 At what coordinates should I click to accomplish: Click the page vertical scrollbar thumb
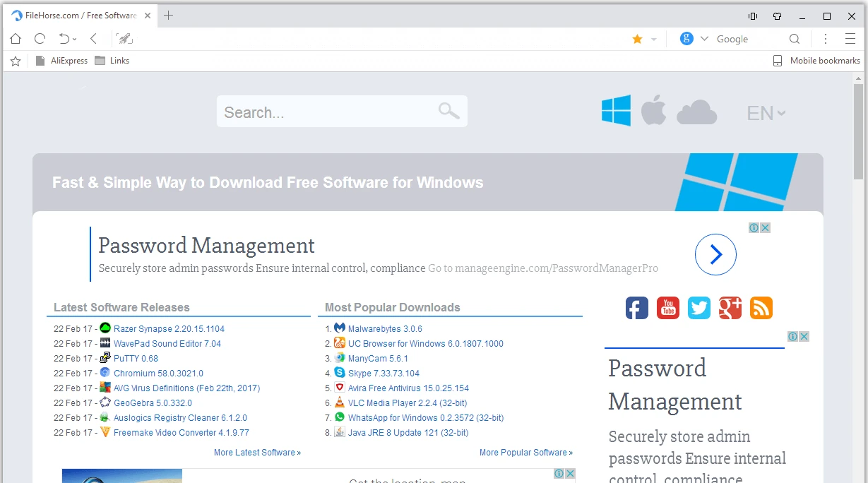pos(858,132)
